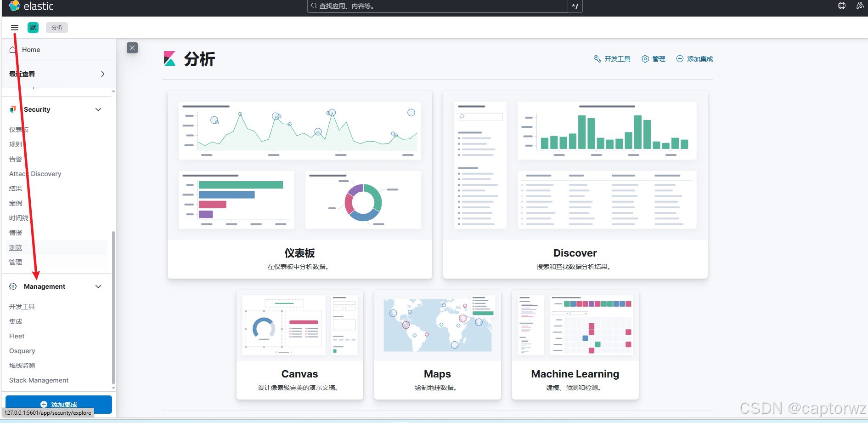Open Home in the sidebar
Screen dimensions: 868x423
[31, 50]
